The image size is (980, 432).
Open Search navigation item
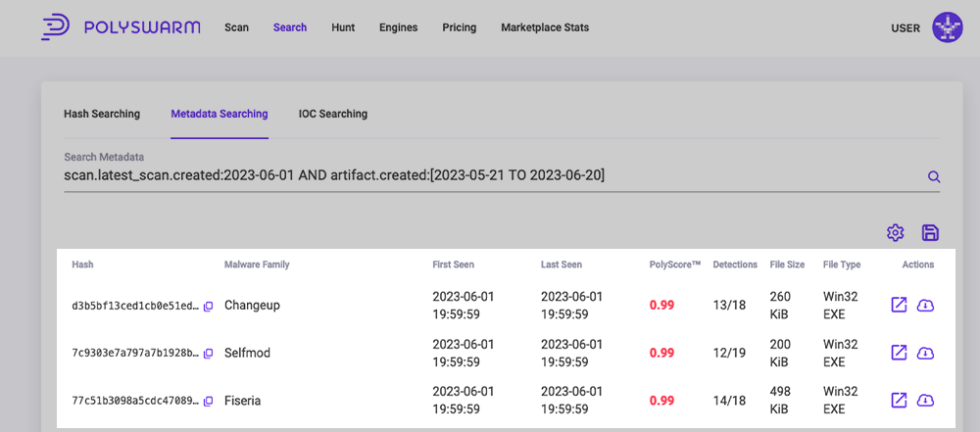click(x=290, y=27)
